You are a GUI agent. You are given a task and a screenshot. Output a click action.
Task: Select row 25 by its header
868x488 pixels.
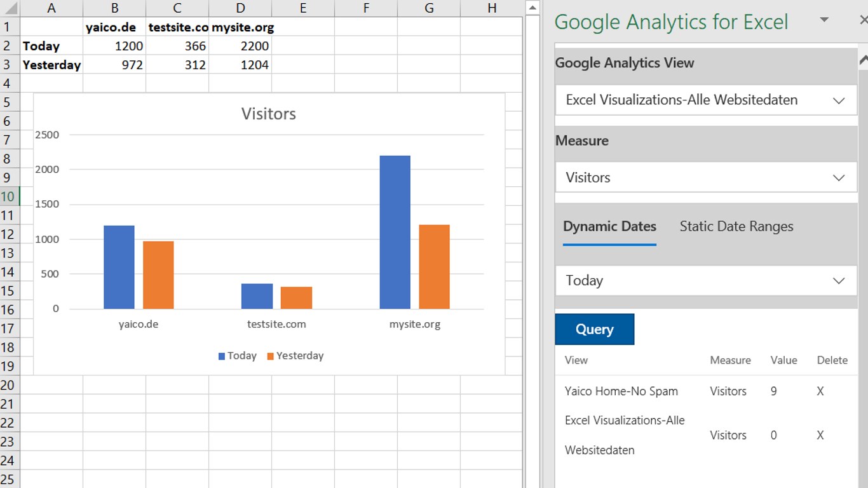(x=10, y=479)
